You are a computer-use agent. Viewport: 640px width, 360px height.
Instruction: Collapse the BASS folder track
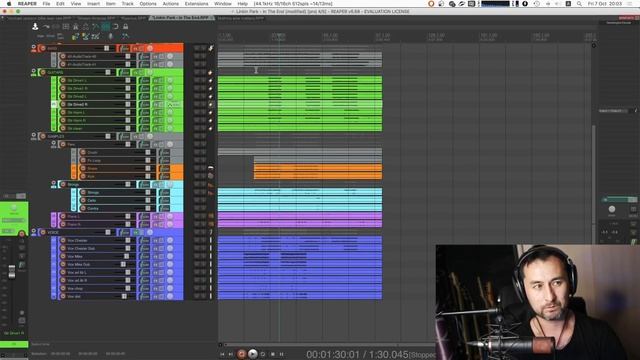click(x=33, y=48)
